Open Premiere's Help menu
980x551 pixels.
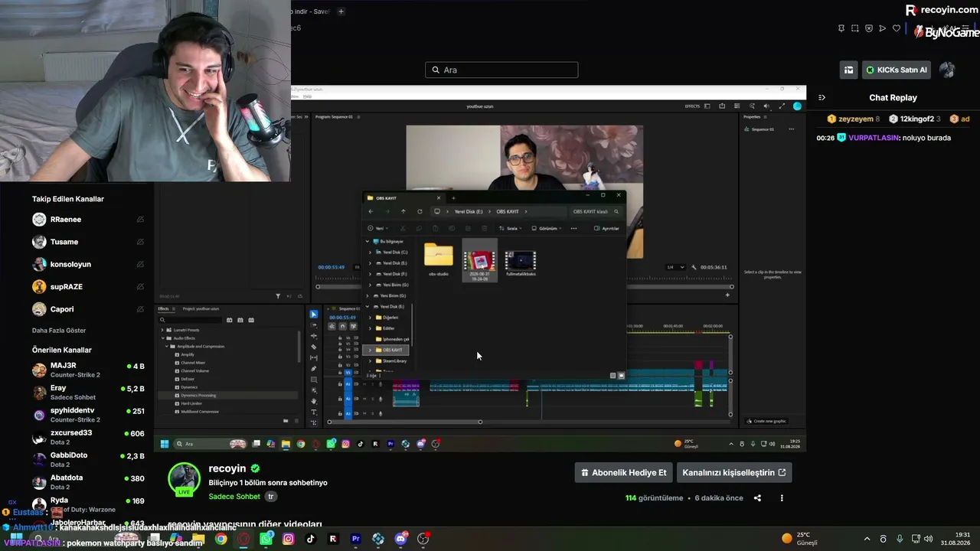(x=307, y=96)
